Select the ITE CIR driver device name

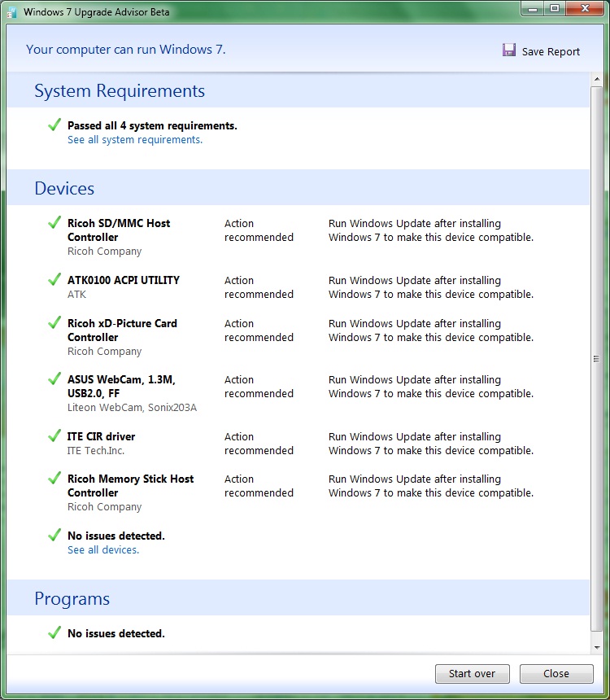click(102, 436)
